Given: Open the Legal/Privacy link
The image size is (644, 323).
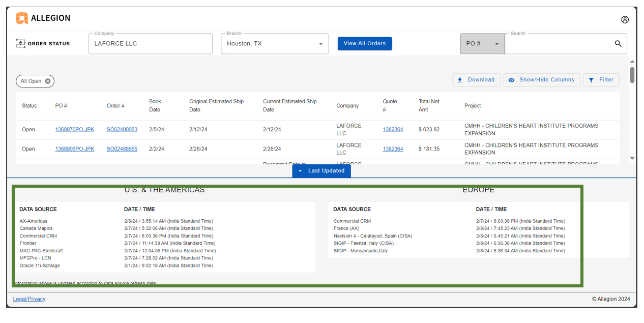Looking at the screenshot, I should point(29,299).
